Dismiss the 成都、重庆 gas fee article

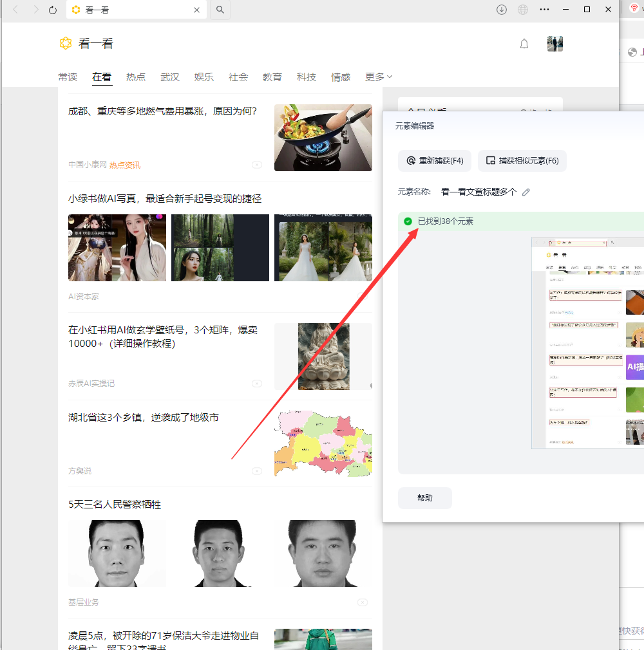pyautogui.click(x=257, y=165)
